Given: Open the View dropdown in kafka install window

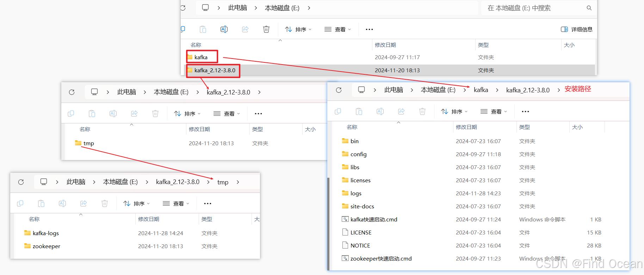Looking at the screenshot, I should (x=494, y=111).
